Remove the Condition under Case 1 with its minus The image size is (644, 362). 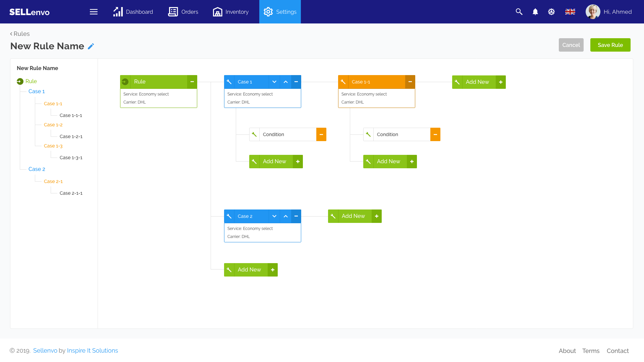coord(321,134)
